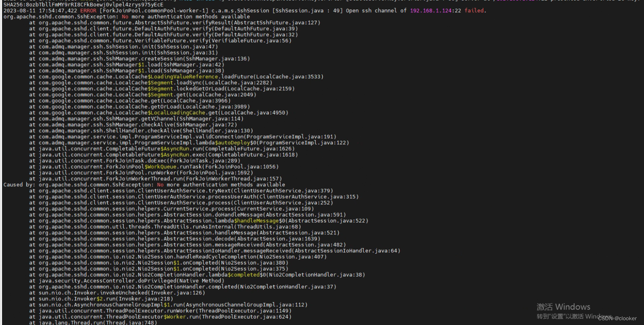The image size is (644, 325).
Task: Click the onCompleted(Nio2Session.java:375) line
Action: pyautogui.click(x=159, y=269)
